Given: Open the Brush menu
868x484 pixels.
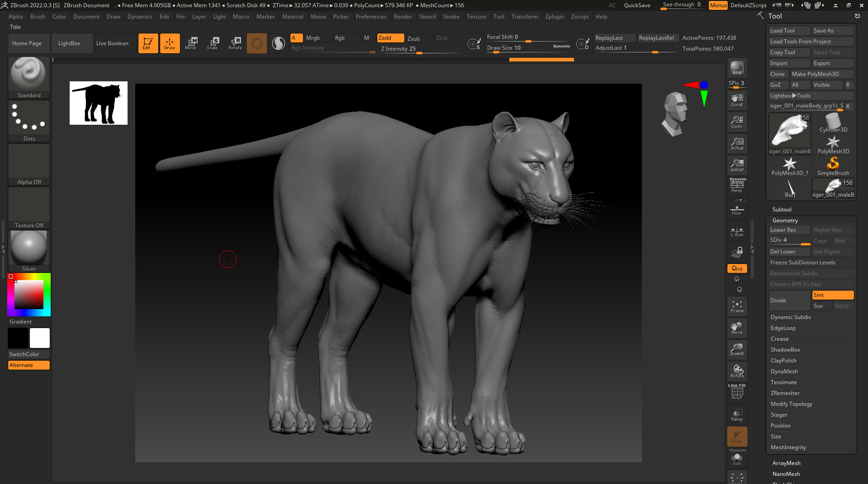Looking at the screenshot, I should tap(38, 17).
